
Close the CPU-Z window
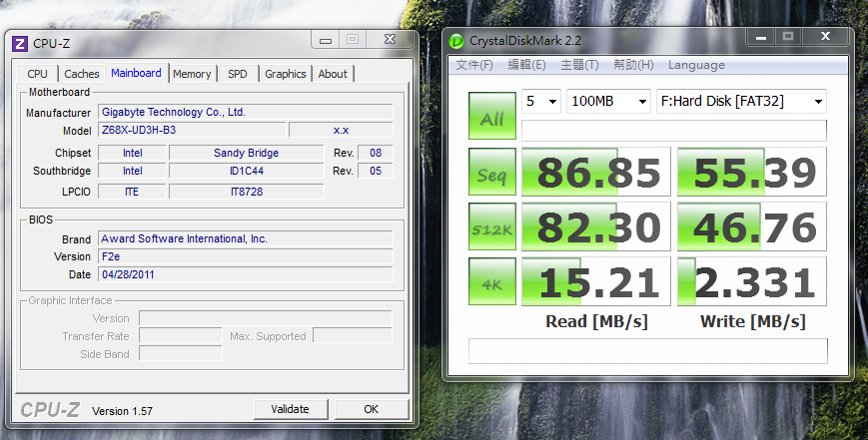(391, 39)
